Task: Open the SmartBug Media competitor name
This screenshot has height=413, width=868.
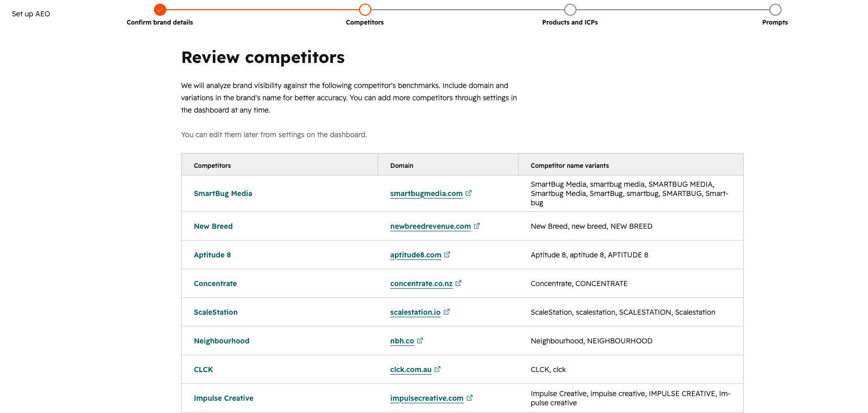Action: tap(223, 193)
